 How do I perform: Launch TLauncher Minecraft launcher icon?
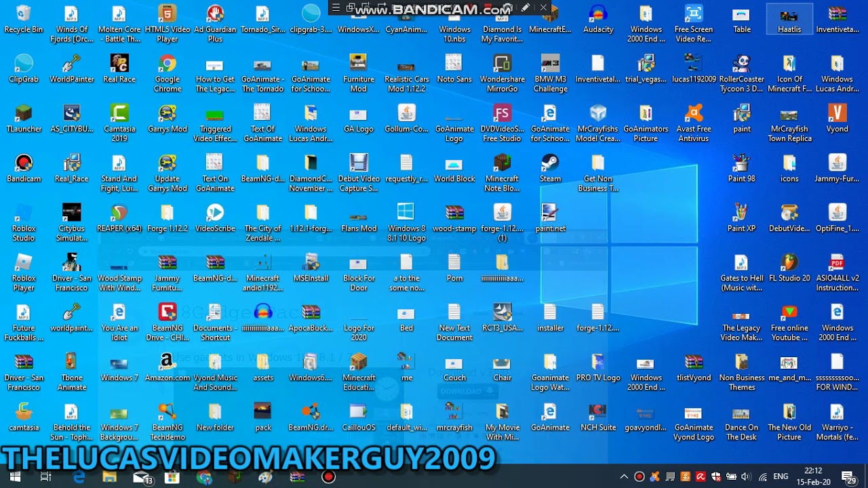pyautogui.click(x=24, y=119)
